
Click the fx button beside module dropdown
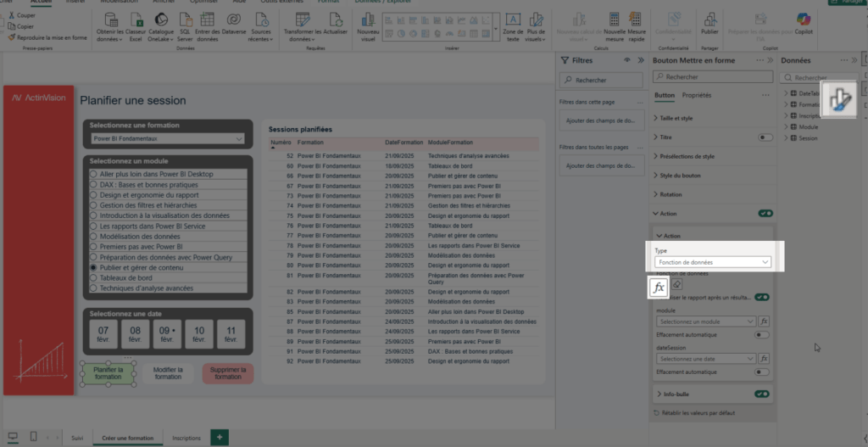[x=764, y=321]
